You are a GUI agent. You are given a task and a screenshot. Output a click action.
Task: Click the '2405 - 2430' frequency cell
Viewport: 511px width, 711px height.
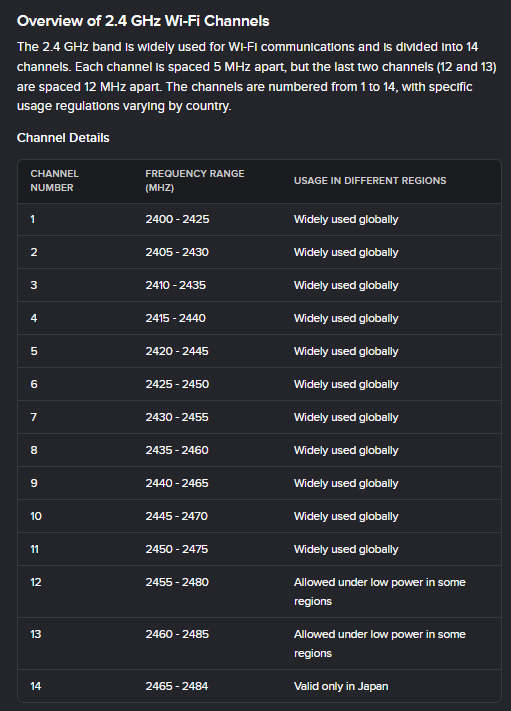point(177,253)
